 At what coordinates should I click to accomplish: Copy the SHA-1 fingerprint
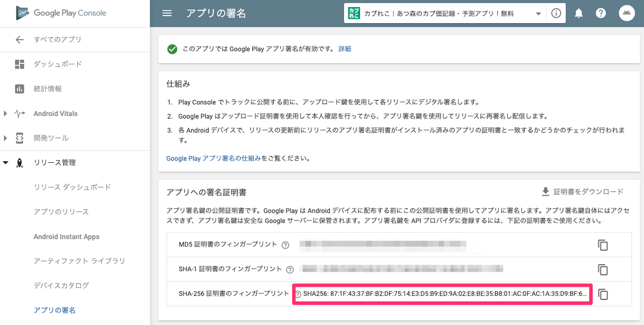(x=603, y=270)
